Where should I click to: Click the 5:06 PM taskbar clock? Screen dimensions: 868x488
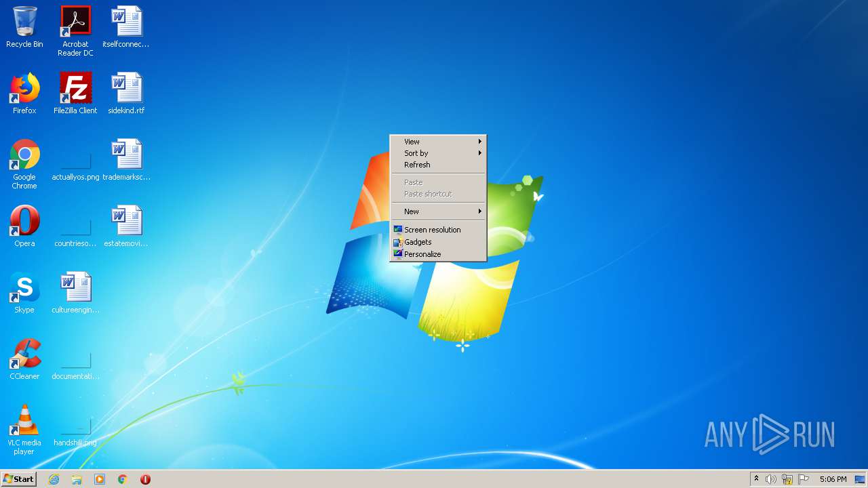[x=833, y=479]
